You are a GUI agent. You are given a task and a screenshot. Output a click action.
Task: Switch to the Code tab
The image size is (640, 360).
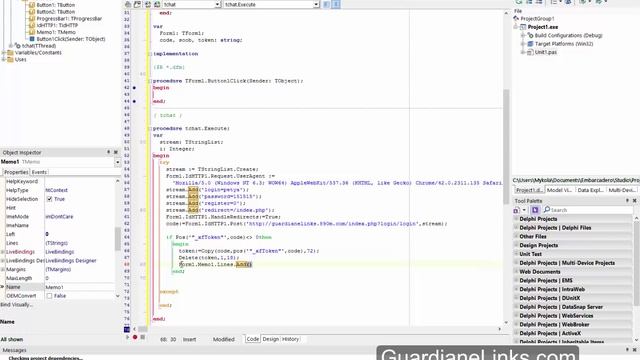(253, 339)
